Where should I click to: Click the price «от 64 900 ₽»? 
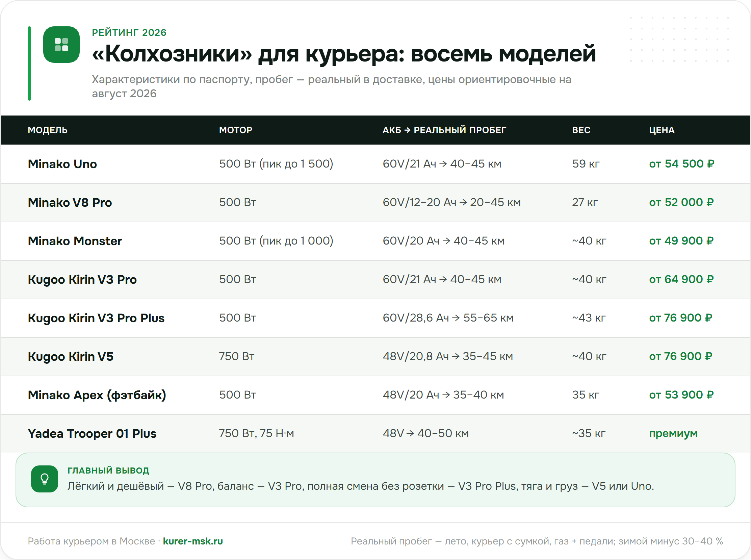[681, 279]
